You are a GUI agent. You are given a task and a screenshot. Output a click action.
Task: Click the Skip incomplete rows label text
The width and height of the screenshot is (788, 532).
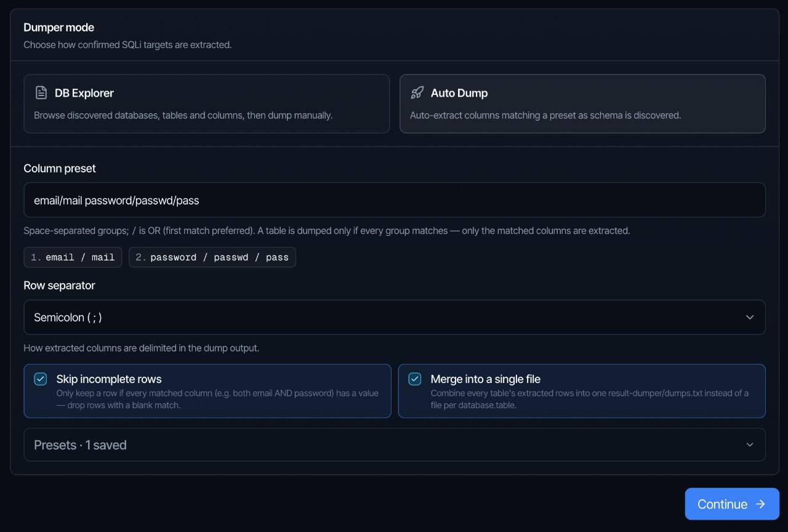click(x=109, y=379)
